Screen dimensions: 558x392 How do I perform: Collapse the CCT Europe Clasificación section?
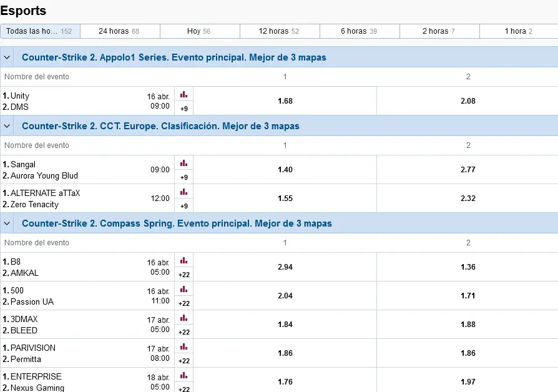tap(7, 125)
